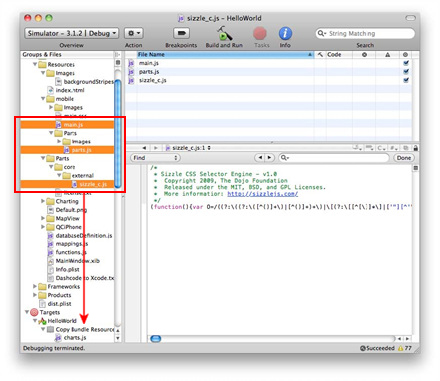440x381 pixels.
Task: Click the target membership column header icon
Action: pyautogui.click(x=405, y=54)
